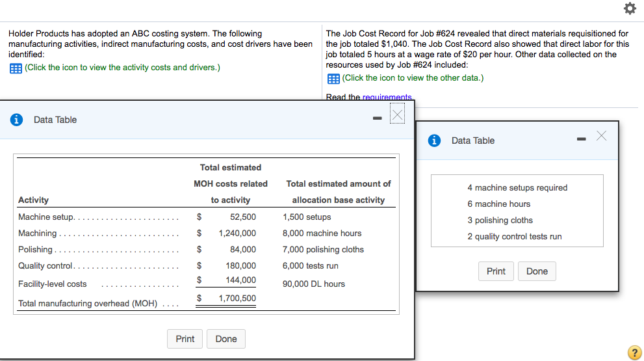Click '3 polishing cloths' line

tap(500, 221)
